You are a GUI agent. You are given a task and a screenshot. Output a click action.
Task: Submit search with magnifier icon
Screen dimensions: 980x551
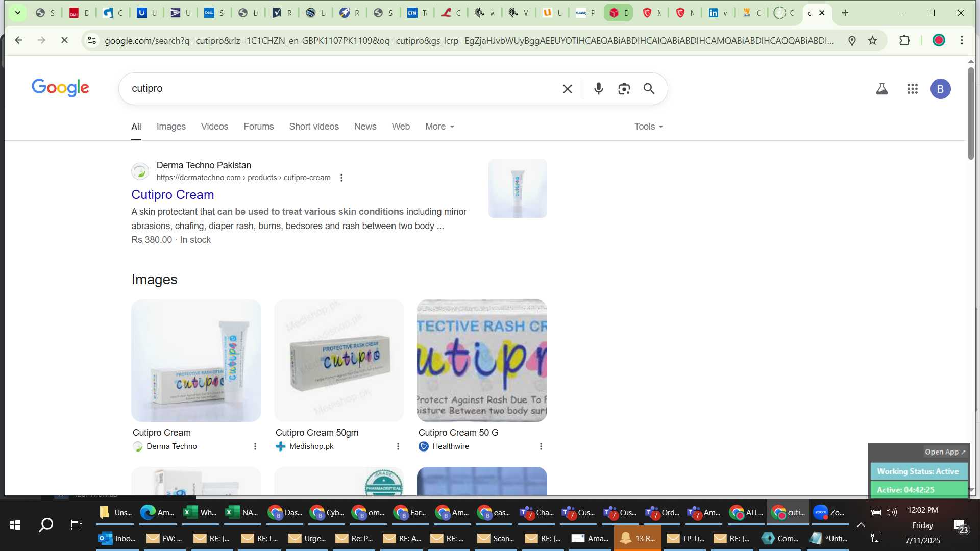pyautogui.click(x=649, y=89)
